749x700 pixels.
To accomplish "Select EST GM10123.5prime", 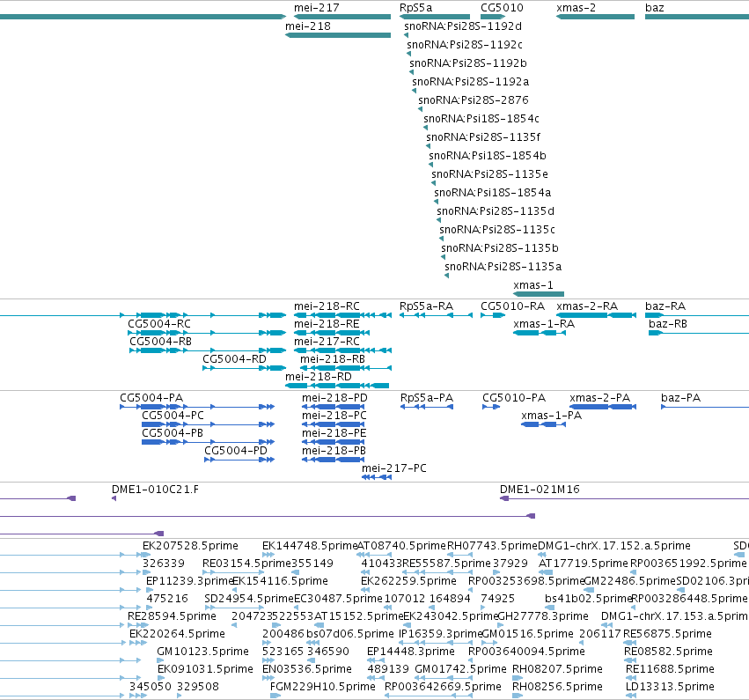I will (x=202, y=652).
